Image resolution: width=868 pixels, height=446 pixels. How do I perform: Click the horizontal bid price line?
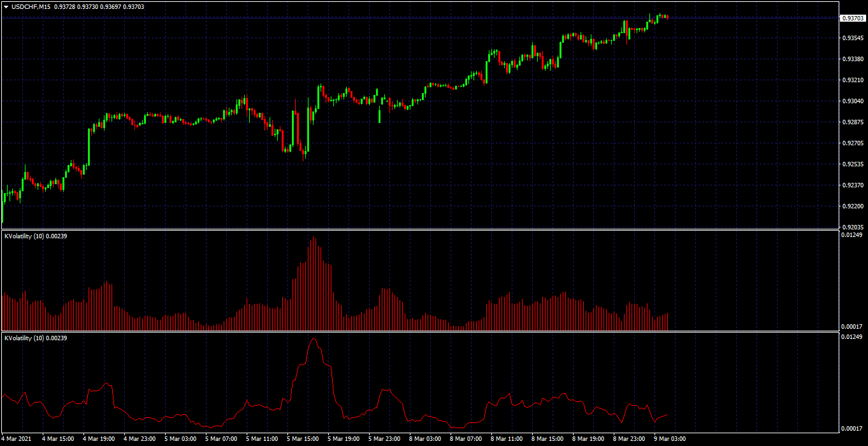pyautogui.click(x=421, y=18)
